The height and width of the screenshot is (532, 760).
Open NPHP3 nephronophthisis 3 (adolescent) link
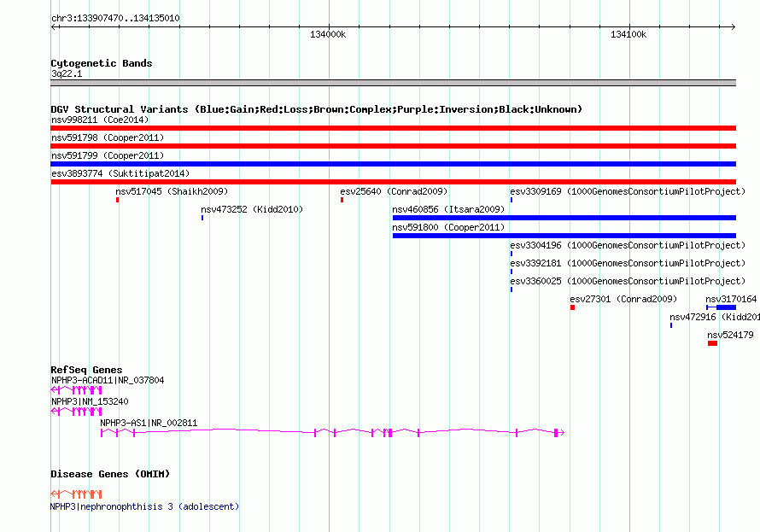[x=145, y=506]
